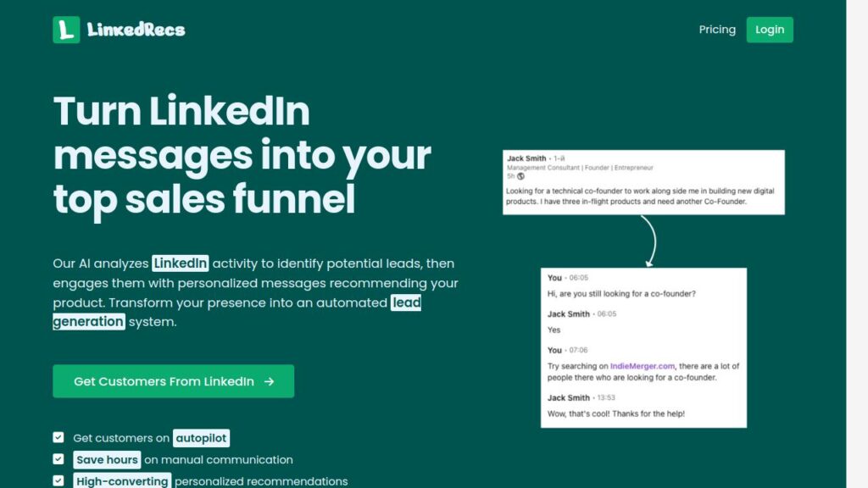Open the Pricing page
The height and width of the screenshot is (488, 868).
point(717,29)
